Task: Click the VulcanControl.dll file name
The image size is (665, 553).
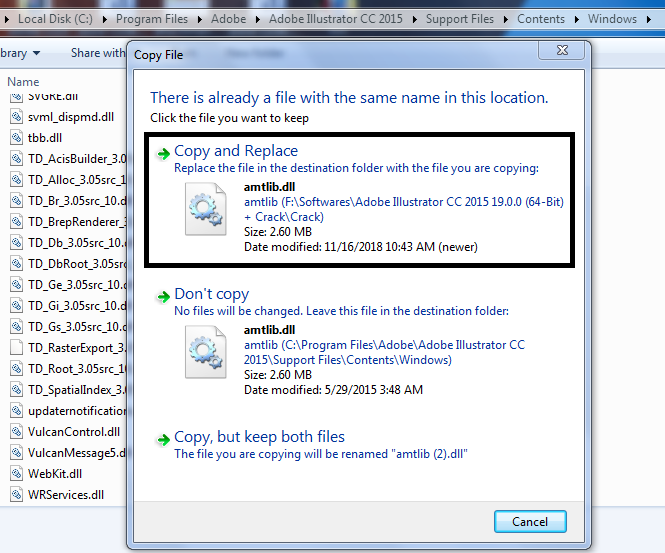Action: click(x=74, y=432)
